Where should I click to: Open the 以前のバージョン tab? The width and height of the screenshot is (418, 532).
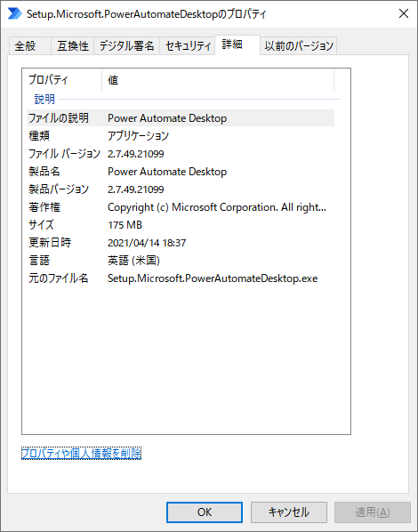click(x=299, y=45)
